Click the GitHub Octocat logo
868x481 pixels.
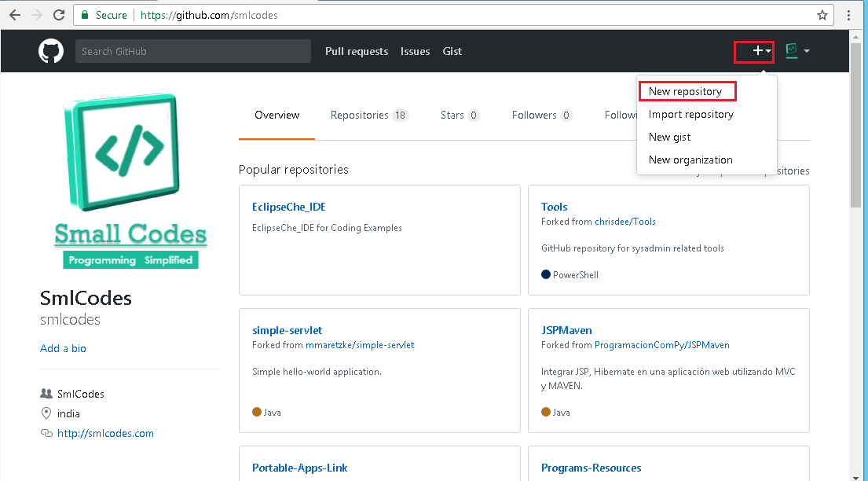(51, 51)
